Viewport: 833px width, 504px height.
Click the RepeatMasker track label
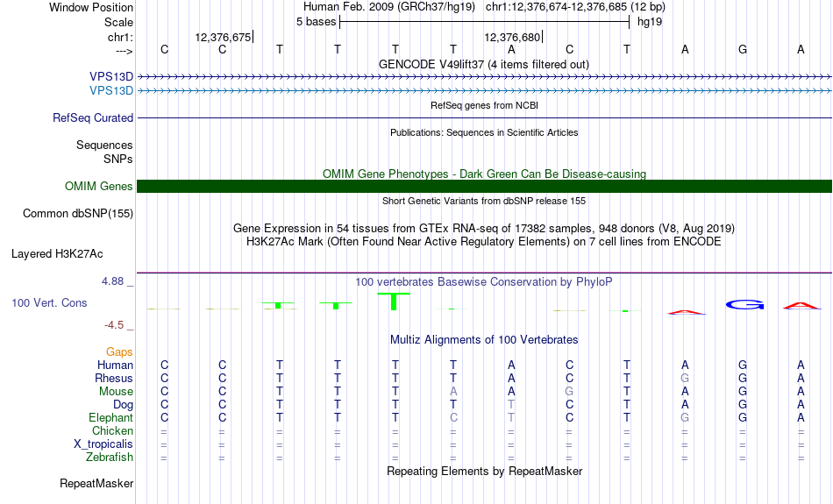point(96,483)
